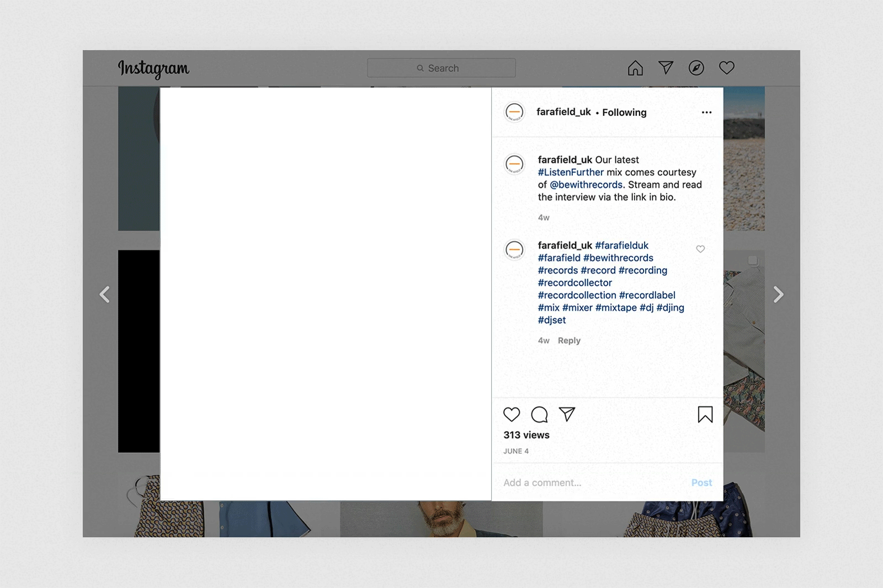Click the Post comment button
This screenshot has width=883, height=588.
pyautogui.click(x=701, y=483)
